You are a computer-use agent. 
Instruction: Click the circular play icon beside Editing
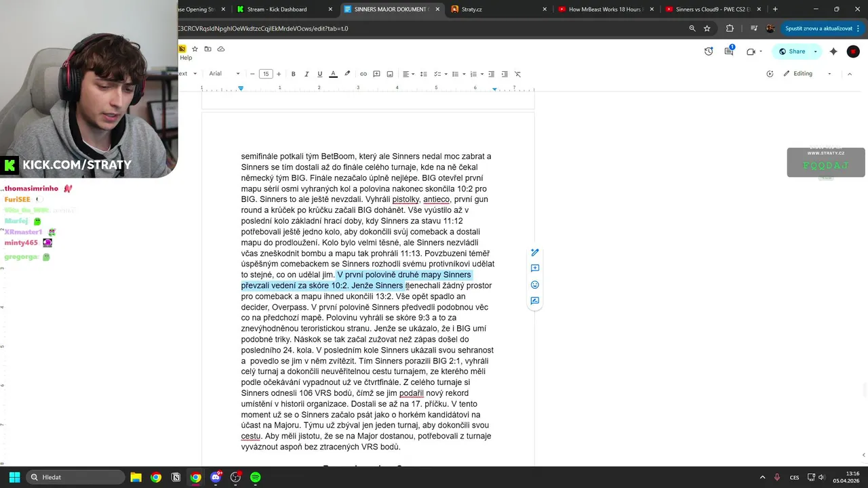click(x=770, y=74)
